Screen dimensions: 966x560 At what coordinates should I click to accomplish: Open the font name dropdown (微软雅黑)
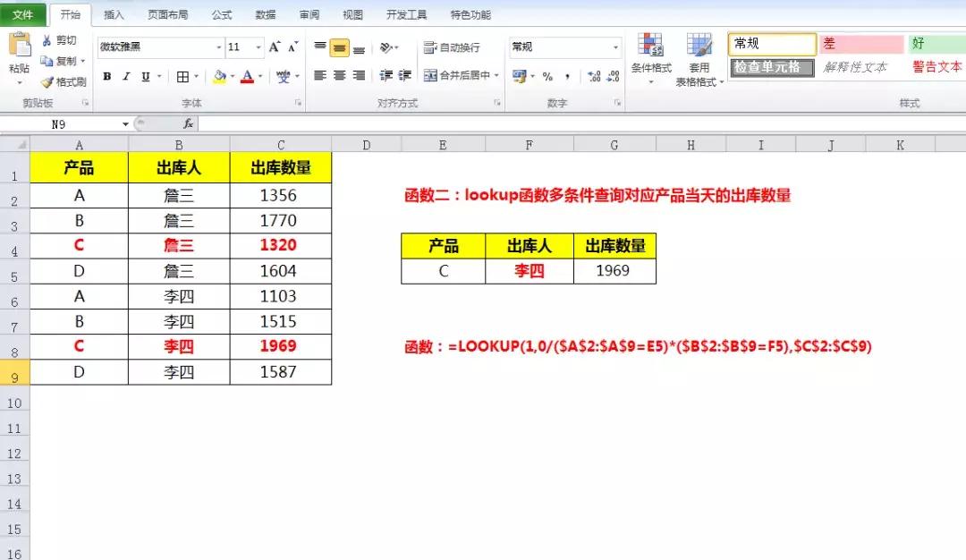pyautogui.click(x=219, y=47)
